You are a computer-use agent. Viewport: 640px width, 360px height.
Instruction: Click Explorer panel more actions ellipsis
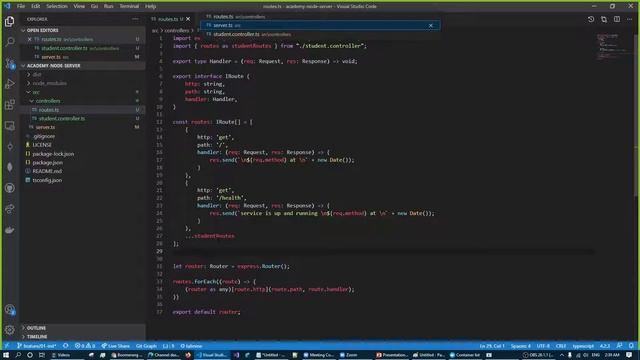click(135, 19)
